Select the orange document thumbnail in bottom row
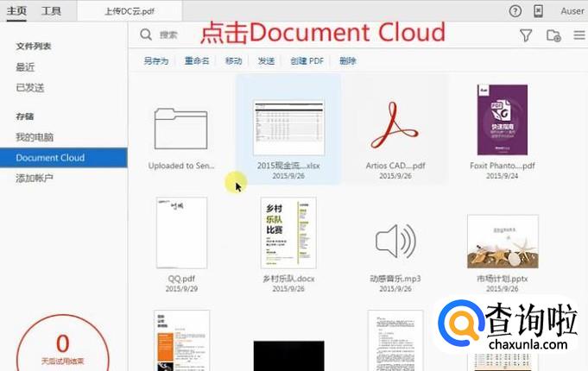The height and width of the screenshot is (371, 588). 181,340
